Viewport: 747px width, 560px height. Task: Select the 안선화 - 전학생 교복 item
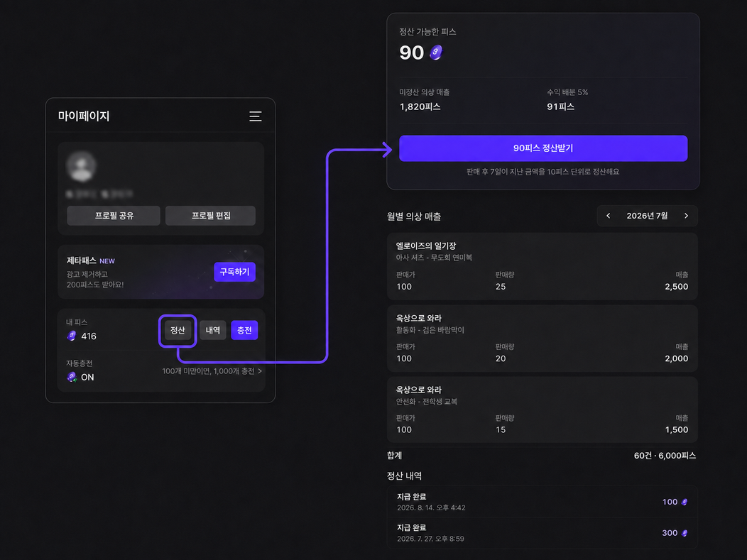pos(426,402)
